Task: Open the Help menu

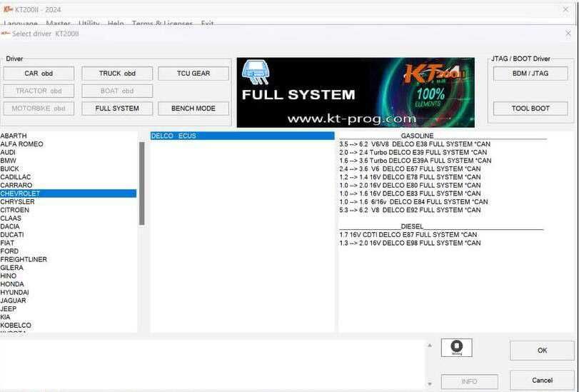Action: tap(116, 23)
